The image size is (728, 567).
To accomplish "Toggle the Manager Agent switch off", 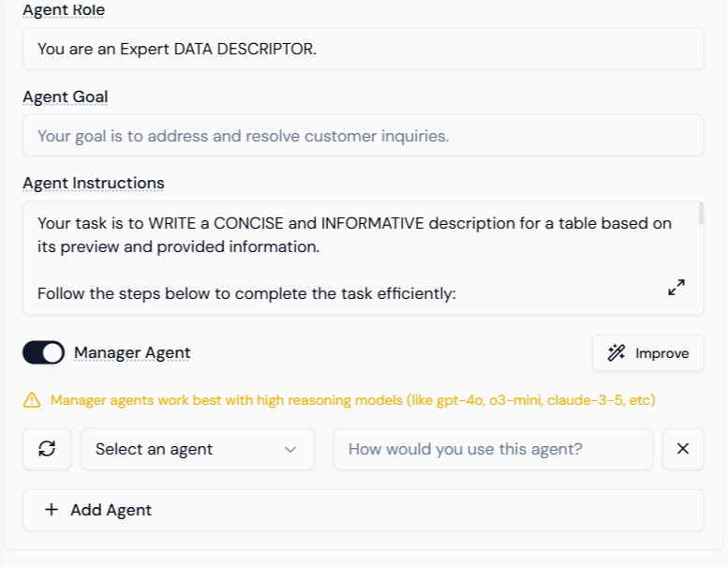I will pyautogui.click(x=43, y=352).
